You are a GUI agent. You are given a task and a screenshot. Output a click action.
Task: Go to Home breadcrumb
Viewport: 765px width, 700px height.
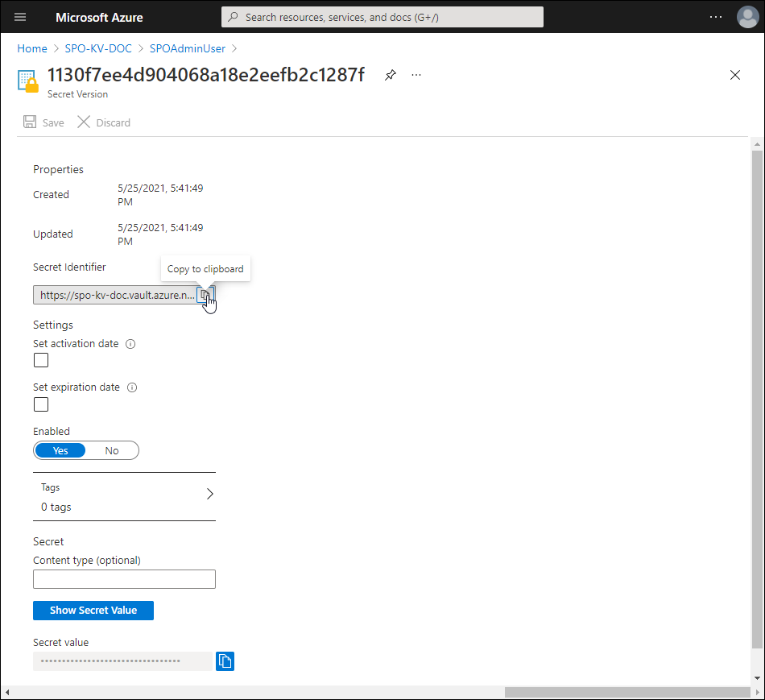[x=32, y=48]
